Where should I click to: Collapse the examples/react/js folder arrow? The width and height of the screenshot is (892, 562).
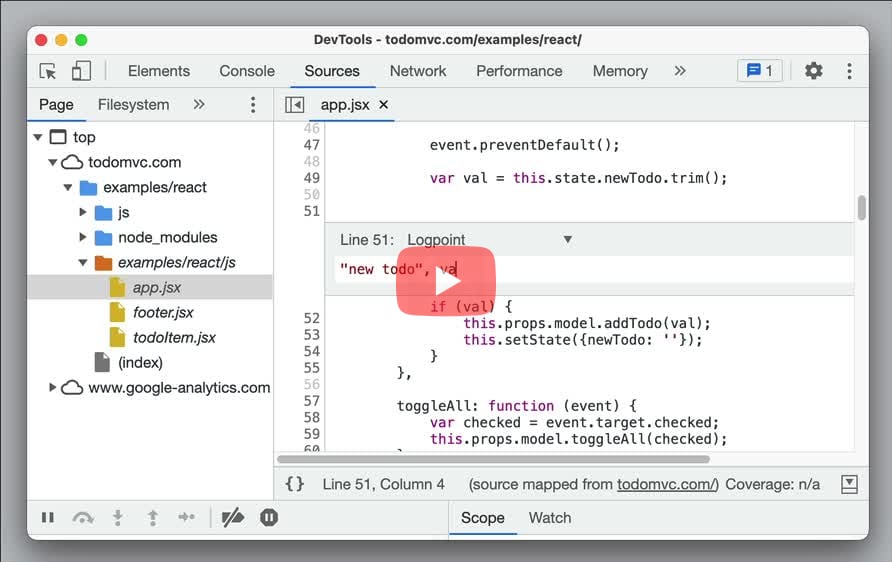click(x=83, y=262)
